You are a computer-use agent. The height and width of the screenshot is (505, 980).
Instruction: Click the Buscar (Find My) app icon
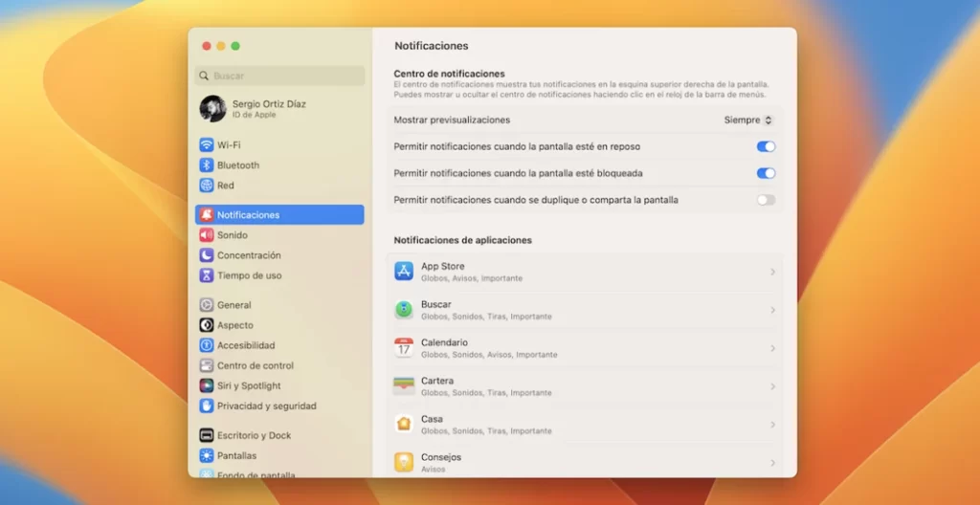[404, 309]
